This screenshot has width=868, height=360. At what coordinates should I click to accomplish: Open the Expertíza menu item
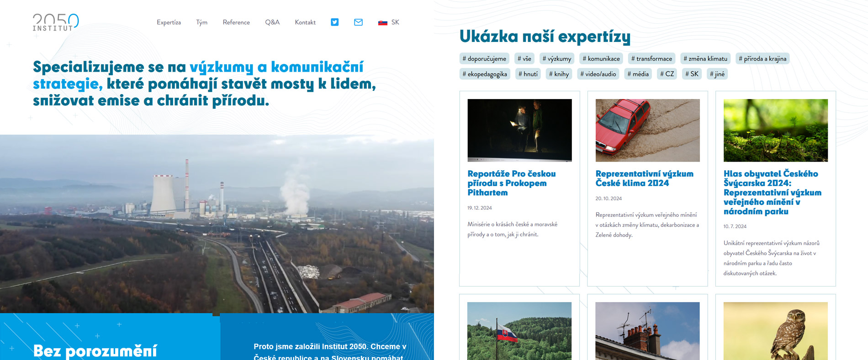(x=169, y=22)
